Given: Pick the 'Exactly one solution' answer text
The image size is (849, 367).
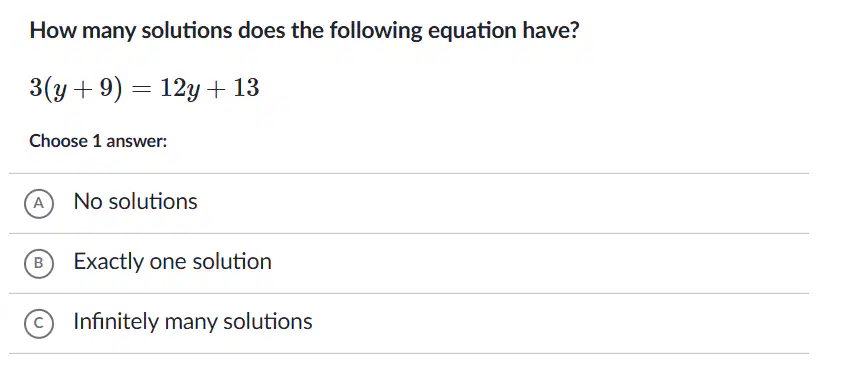Looking at the screenshot, I should point(173,262).
